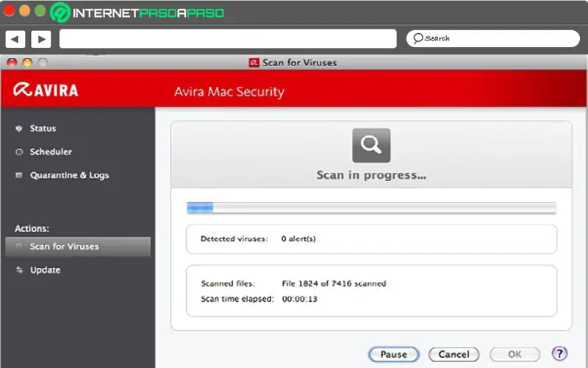Pause the virus scan
The height and width of the screenshot is (368, 588).
coord(393,355)
